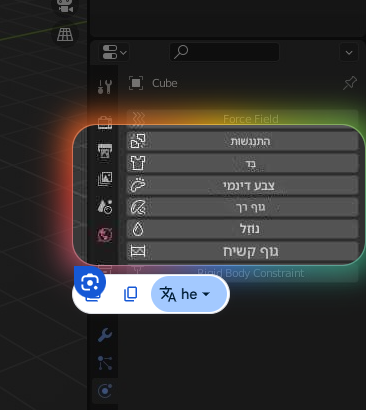This screenshot has width=366, height=410.
Task: Enable Rigid Body (גוף קשיח) button
Action: pos(242,251)
